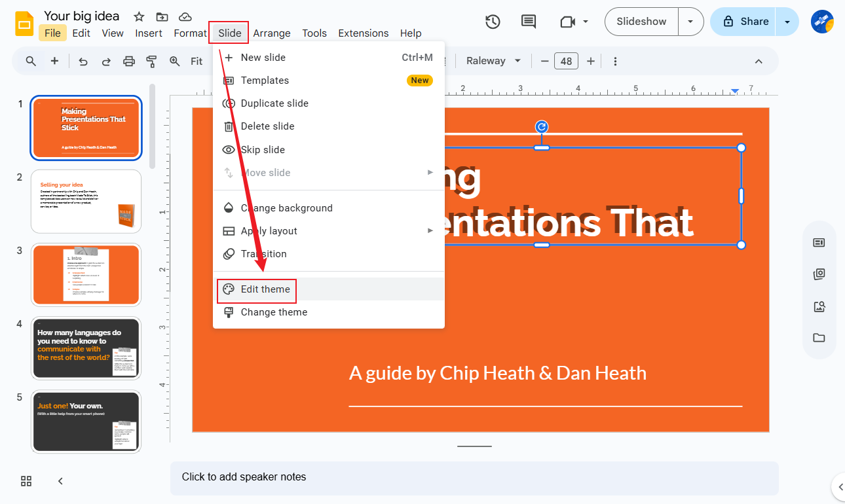Image resolution: width=845 pixels, height=504 pixels.
Task: Open the folder panel on the right rail
Action: point(819,338)
